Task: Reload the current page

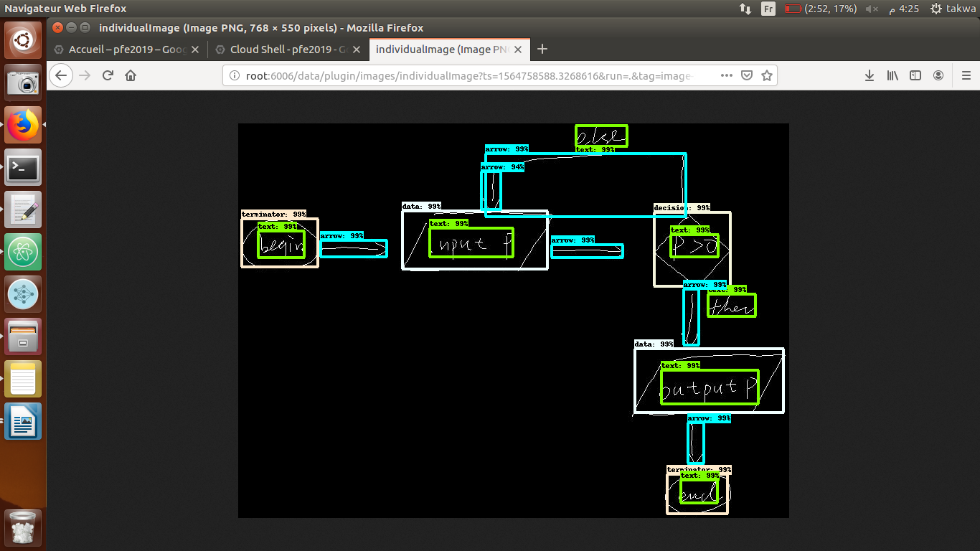Action: click(108, 75)
